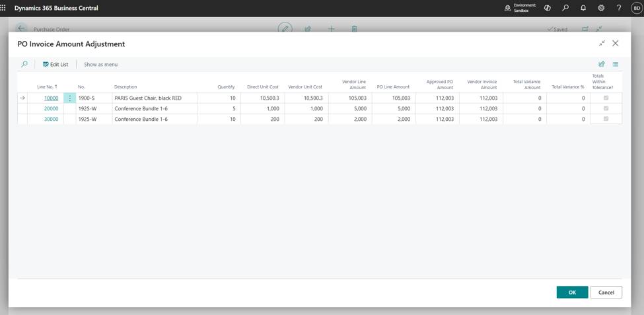Screen dimensions: 644x315
Task: Open the Direct Unit Cost column header menu
Action: click(x=262, y=87)
